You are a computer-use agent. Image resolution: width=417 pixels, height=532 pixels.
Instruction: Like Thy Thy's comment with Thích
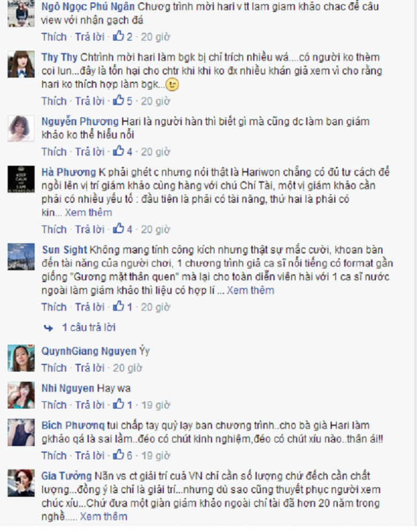(x=54, y=101)
